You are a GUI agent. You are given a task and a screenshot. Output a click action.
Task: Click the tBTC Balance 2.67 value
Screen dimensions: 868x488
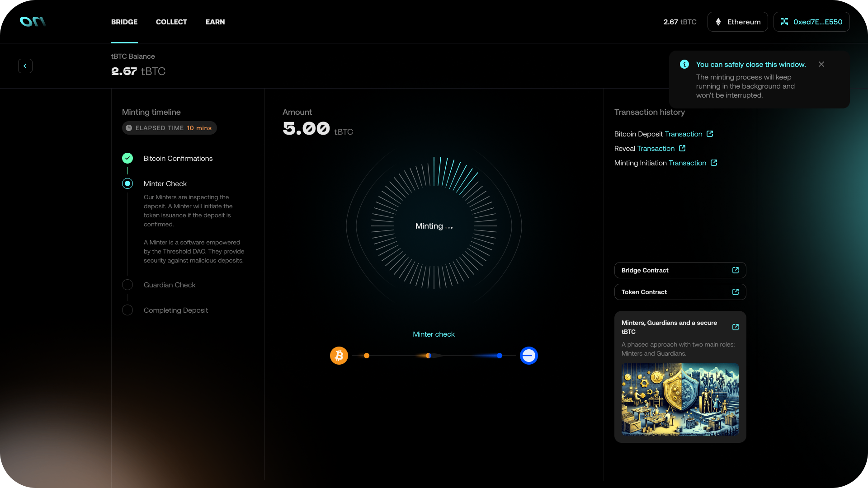[138, 71]
